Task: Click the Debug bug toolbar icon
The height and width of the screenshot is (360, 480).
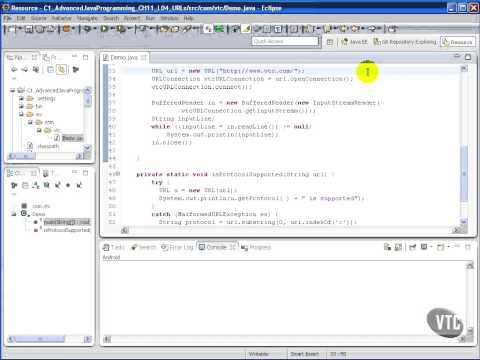Action: 87,29
